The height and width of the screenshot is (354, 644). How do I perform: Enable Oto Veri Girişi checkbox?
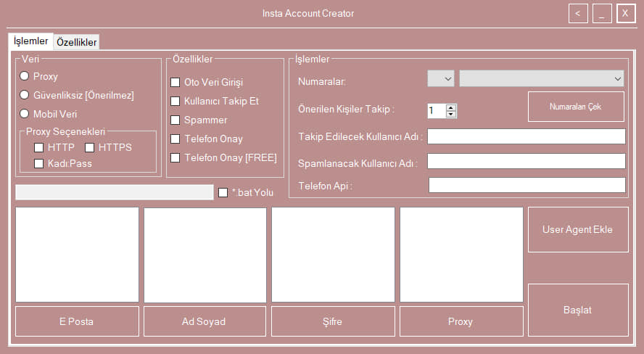tap(175, 82)
